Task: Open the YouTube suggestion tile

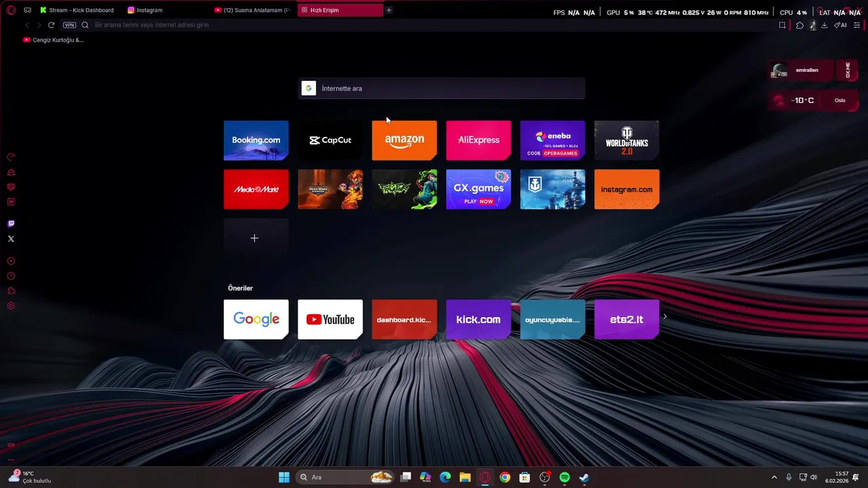Action: coord(330,319)
